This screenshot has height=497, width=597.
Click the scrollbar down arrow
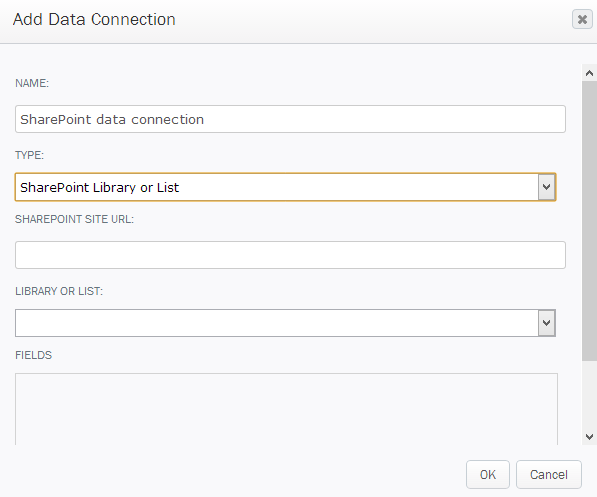589,436
